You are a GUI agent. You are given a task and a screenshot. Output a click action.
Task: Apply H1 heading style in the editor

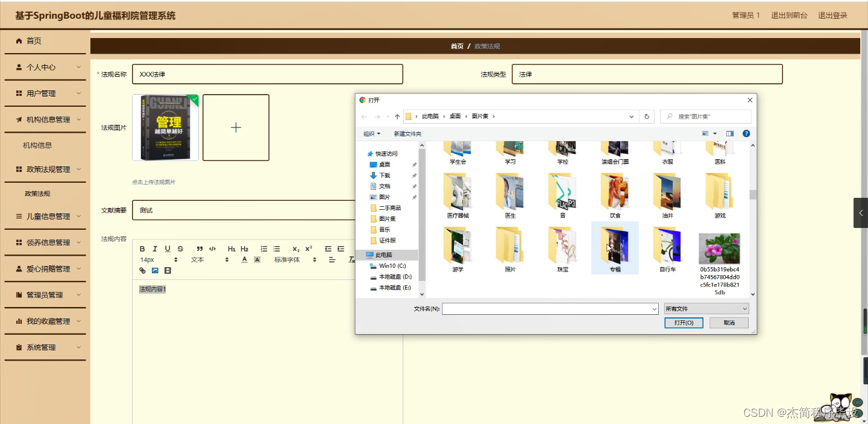(x=232, y=248)
